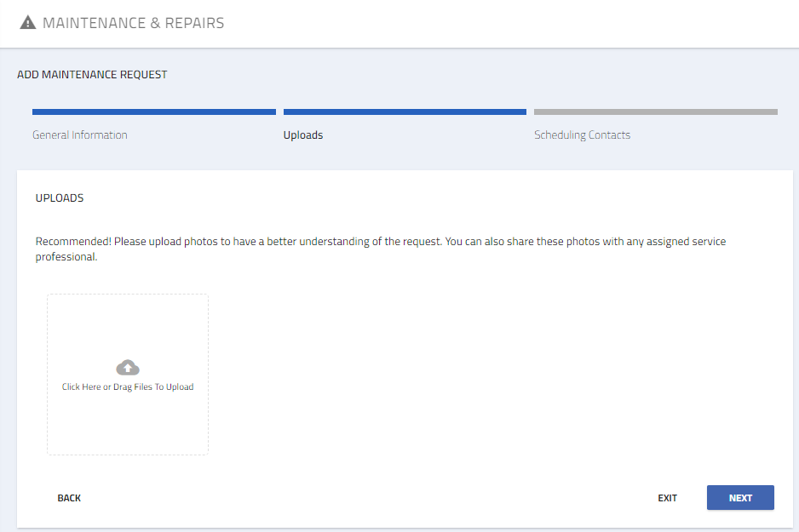The image size is (799, 532).
Task: Click the word "professional." in the description
Action: (66, 256)
